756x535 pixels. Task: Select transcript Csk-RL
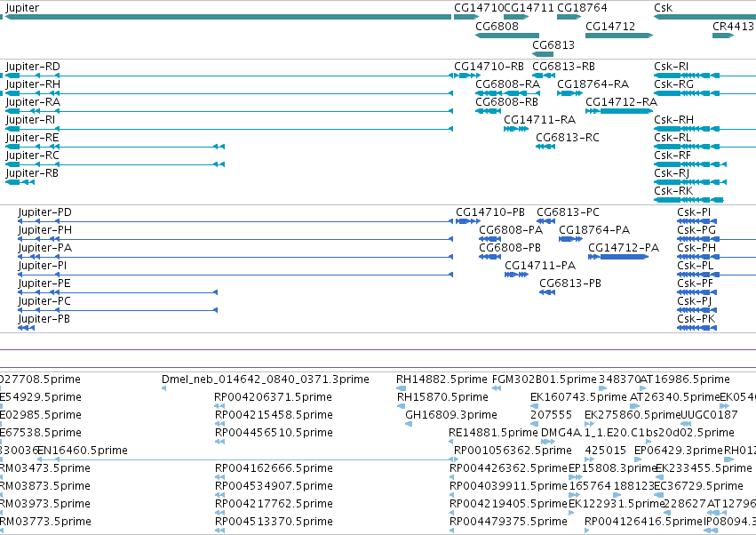[x=672, y=138]
